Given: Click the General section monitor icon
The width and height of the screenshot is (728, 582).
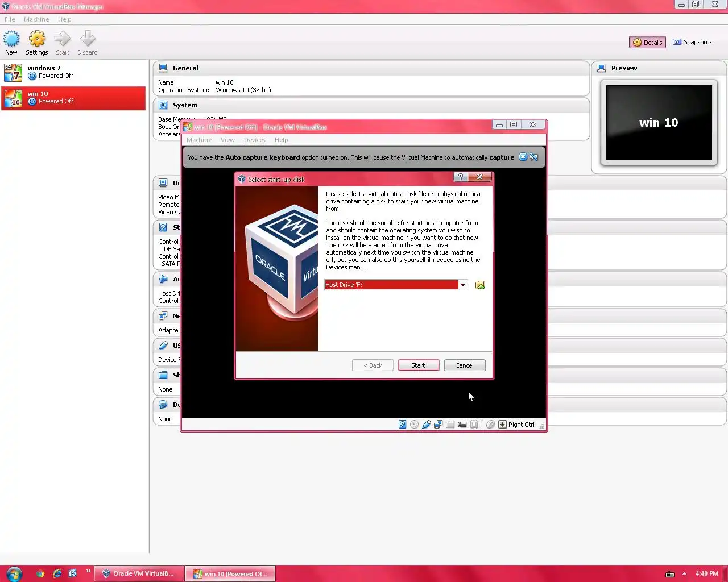Looking at the screenshot, I should pos(163,68).
